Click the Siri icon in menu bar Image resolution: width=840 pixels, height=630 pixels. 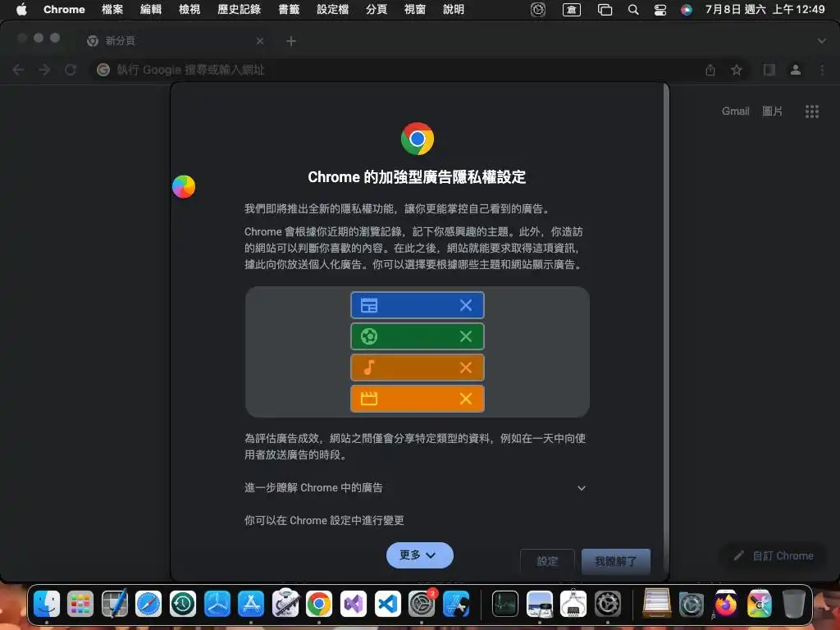click(687, 10)
